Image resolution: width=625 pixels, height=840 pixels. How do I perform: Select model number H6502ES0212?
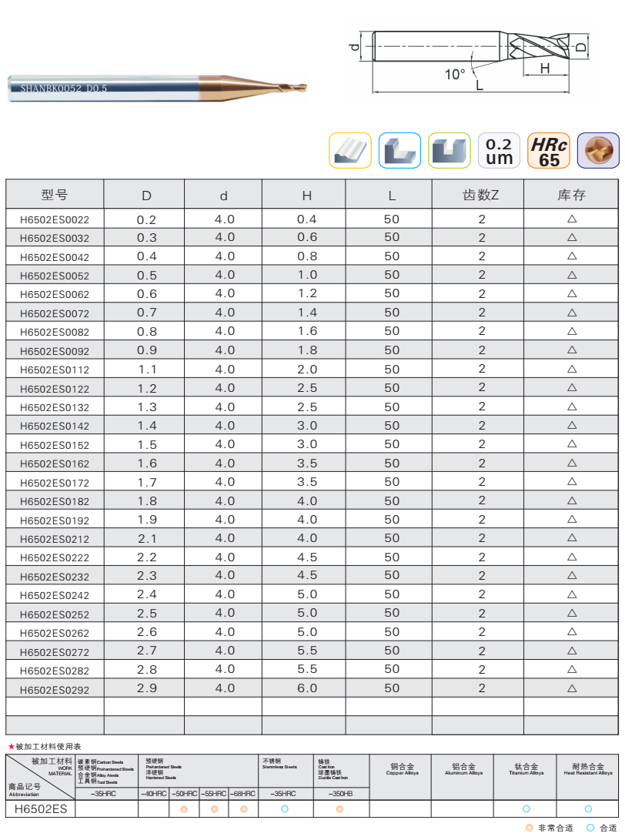55,539
